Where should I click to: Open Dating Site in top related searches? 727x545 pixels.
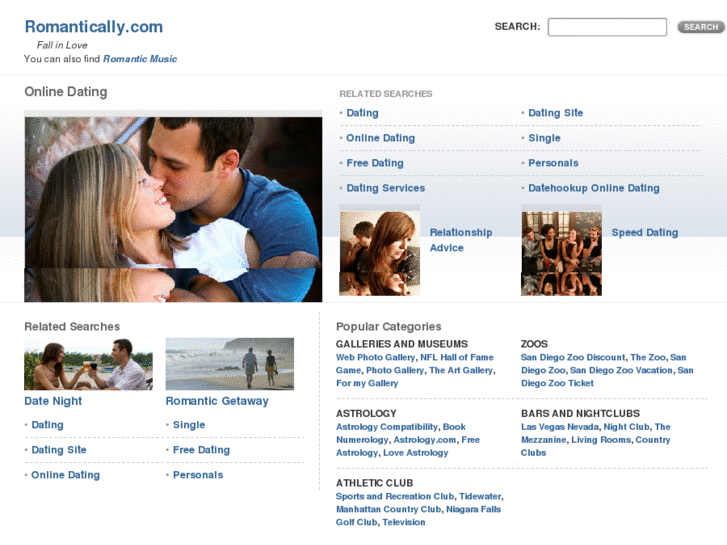pyautogui.click(x=555, y=113)
